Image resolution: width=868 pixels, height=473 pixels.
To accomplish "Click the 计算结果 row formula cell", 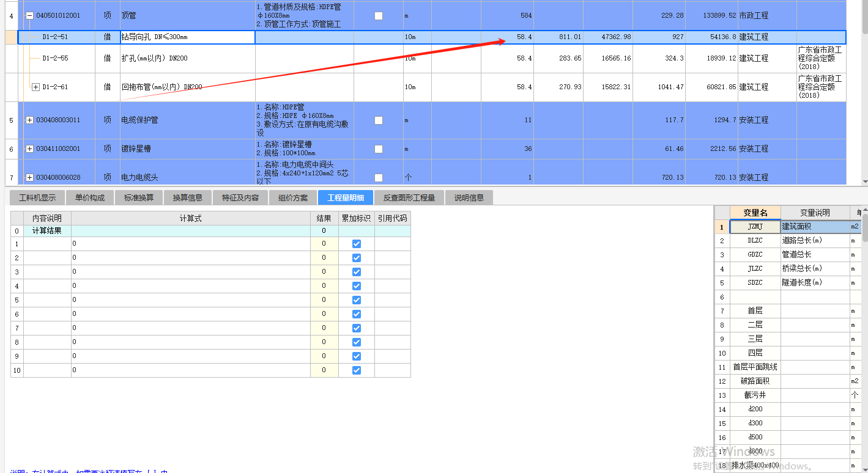I will [x=191, y=231].
